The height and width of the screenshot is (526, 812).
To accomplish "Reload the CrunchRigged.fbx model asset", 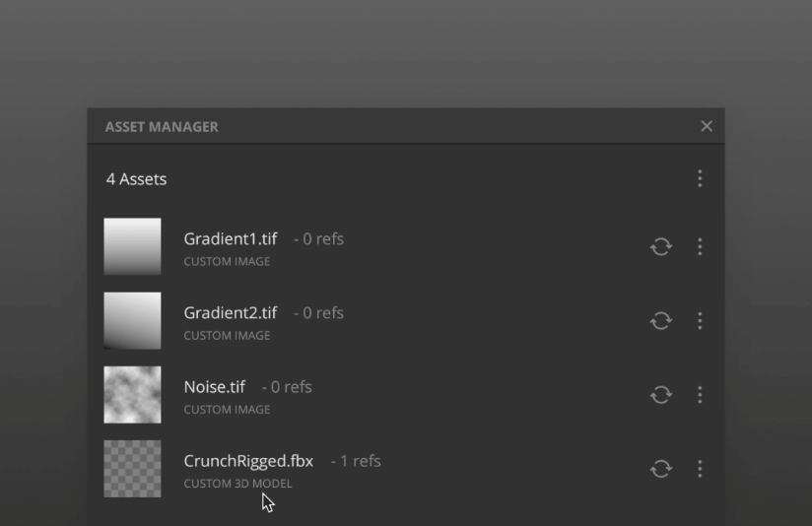I will pyautogui.click(x=661, y=469).
